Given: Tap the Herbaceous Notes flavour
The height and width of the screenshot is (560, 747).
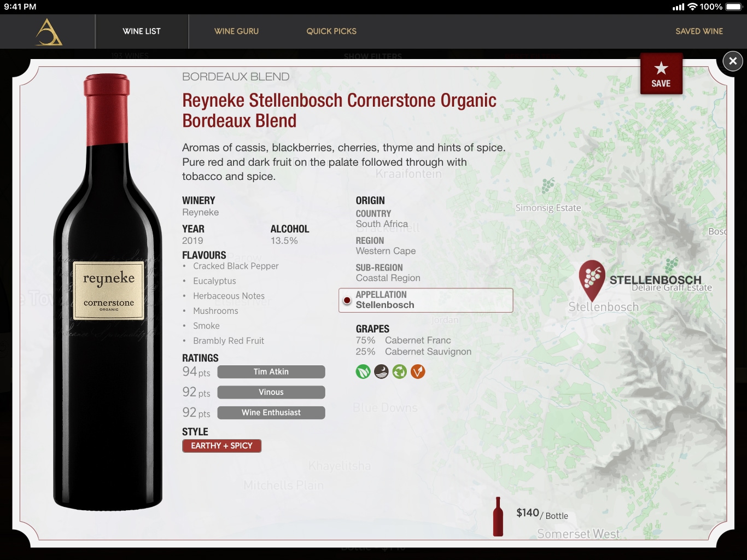Looking at the screenshot, I should tap(229, 296).
